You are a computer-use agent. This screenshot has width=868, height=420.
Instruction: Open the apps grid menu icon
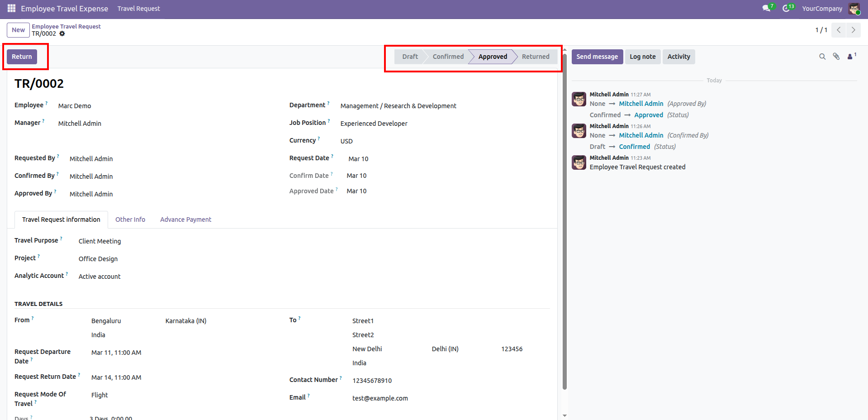tap(11, 9)
